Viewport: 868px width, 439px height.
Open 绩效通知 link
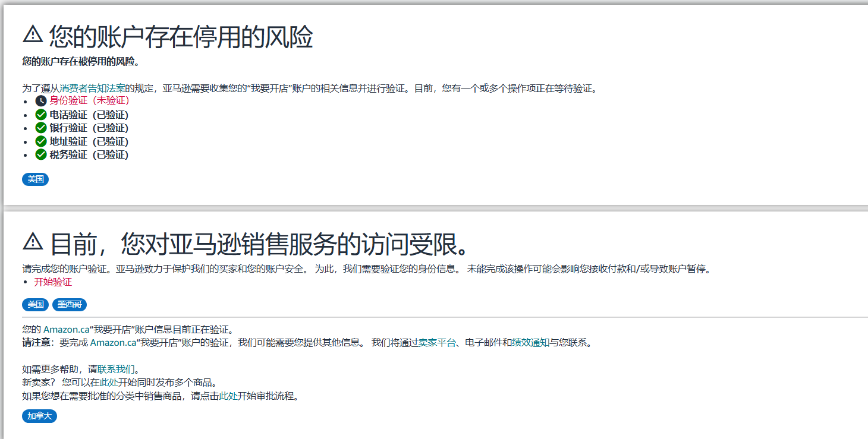pyautogui.click(x=530, y=343)
